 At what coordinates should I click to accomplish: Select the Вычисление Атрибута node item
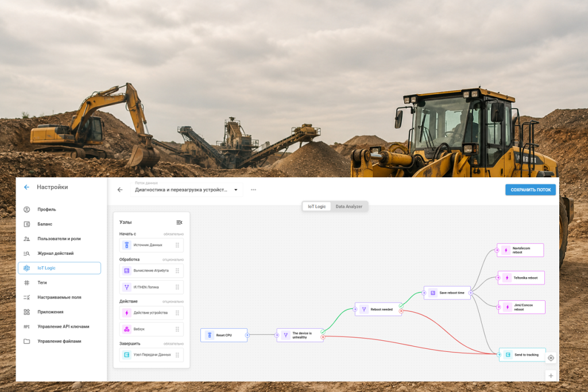point(152,270)
